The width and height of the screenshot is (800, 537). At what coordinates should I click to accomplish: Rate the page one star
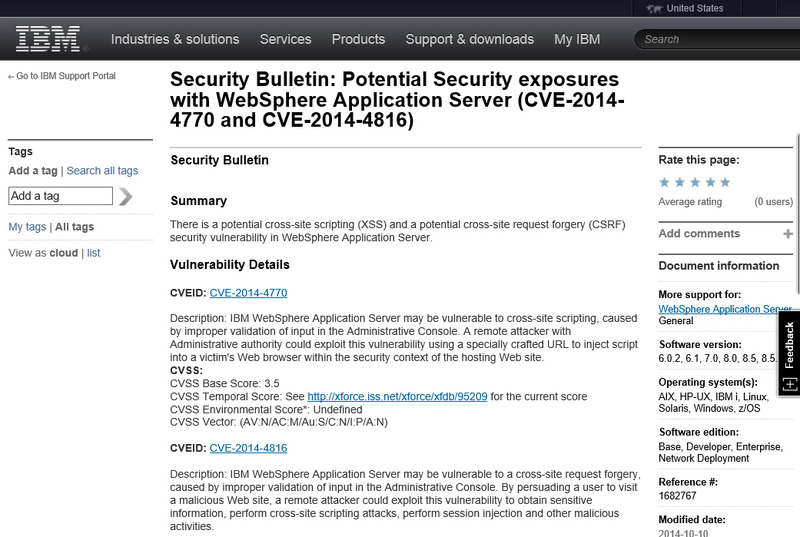[x=665, y=182]
